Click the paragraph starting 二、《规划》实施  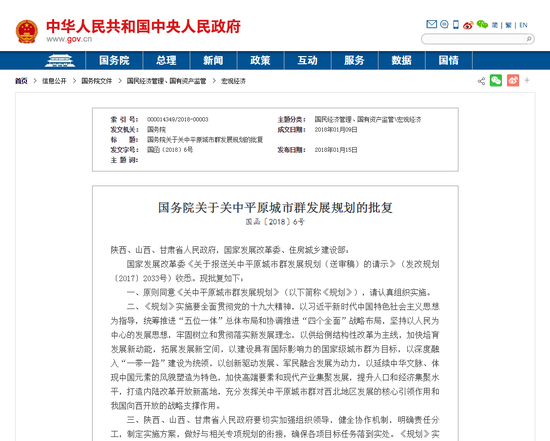coord(275,356)
